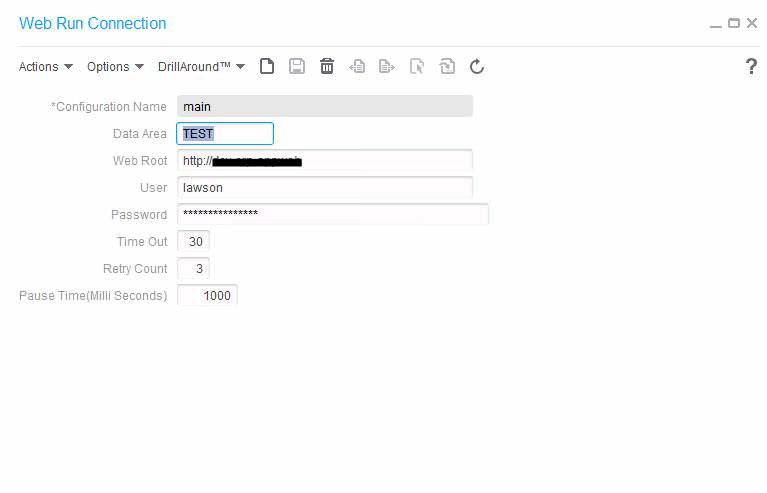Click the Next record page icon

(386, 66)
